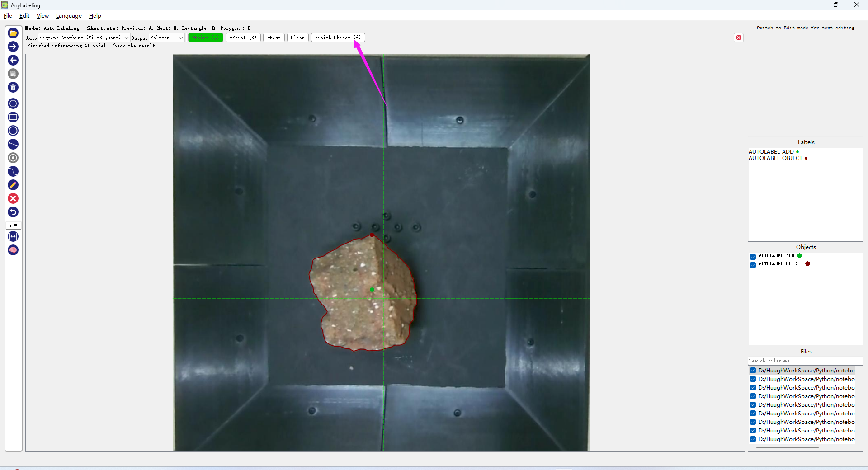Toggle the AUTOLABEL_OBJECT visibility checkbox
Image resolution: width=868 pixels, height=470 pixels.
point(753,264)
